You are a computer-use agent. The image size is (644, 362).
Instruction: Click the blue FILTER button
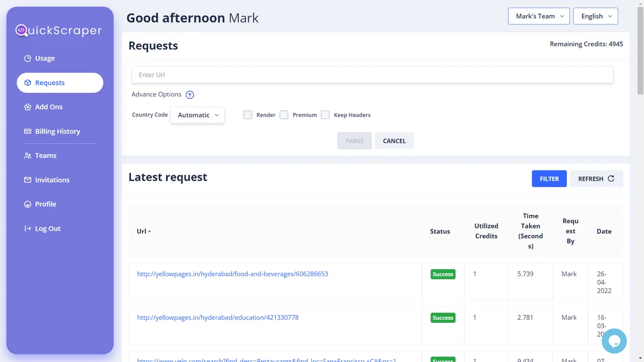coord(549,179)
